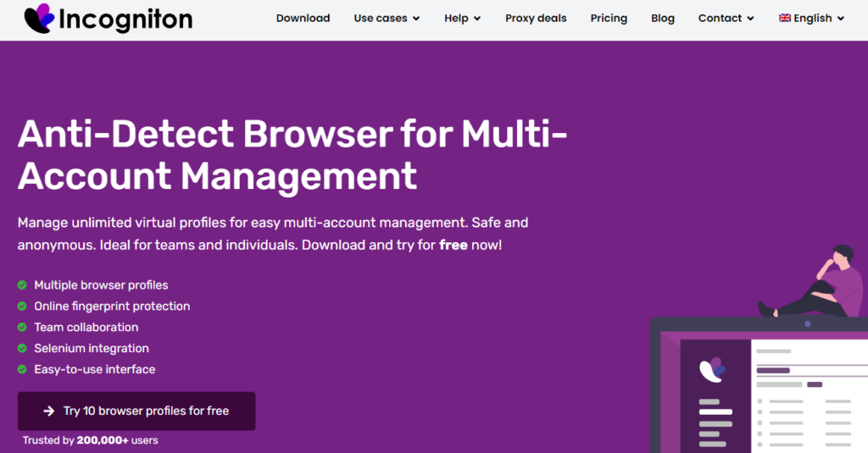Click the text Online fingerprint protection
Image resolution: width=868 pixels, height=453 pixels.
click(112, 307)
